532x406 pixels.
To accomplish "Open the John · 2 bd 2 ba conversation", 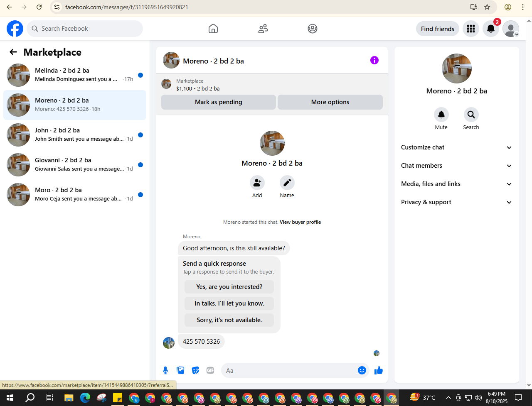I will coord(75,135).
